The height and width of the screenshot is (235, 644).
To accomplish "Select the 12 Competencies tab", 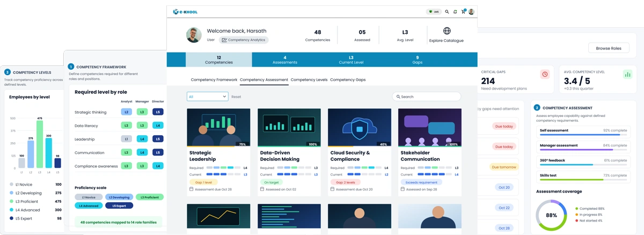I will click(219, 60).
